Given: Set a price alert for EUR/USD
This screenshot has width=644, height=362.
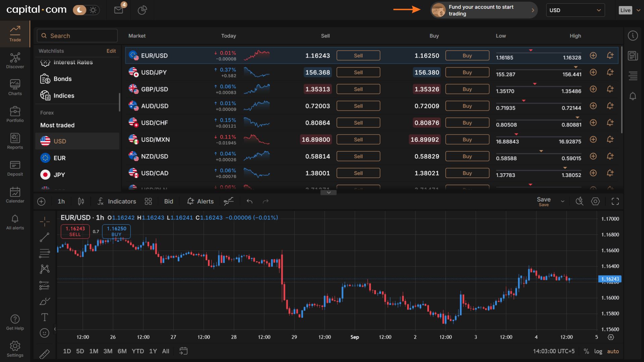Looking at the screenshot, I should (610, 56).
